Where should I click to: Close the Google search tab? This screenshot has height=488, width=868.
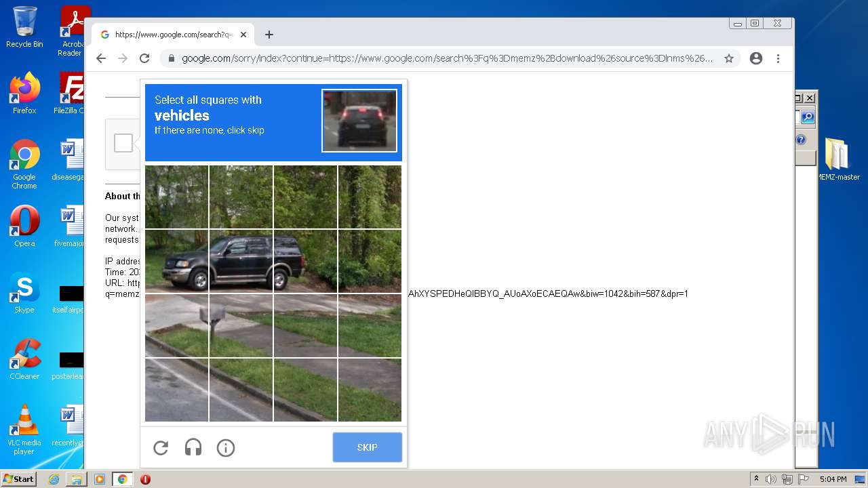[x=243, y=35]
